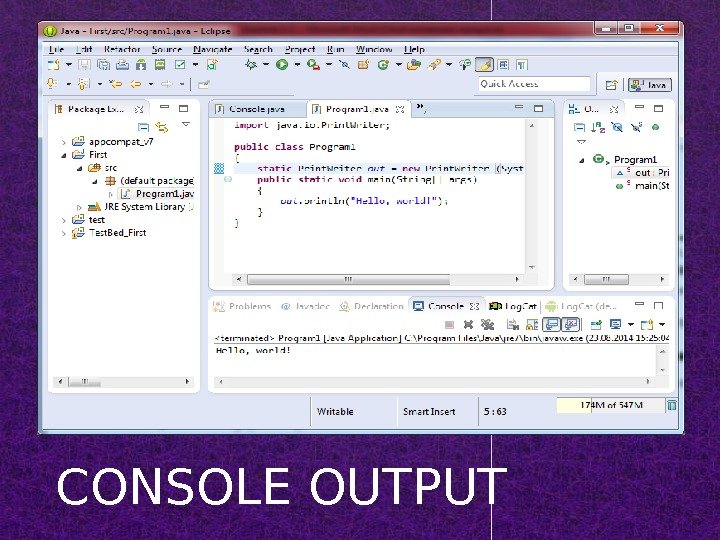Toggle Show Console on Standard Error change
The image size is (720, 540).
pyautogui.click(x=571, y=325)
